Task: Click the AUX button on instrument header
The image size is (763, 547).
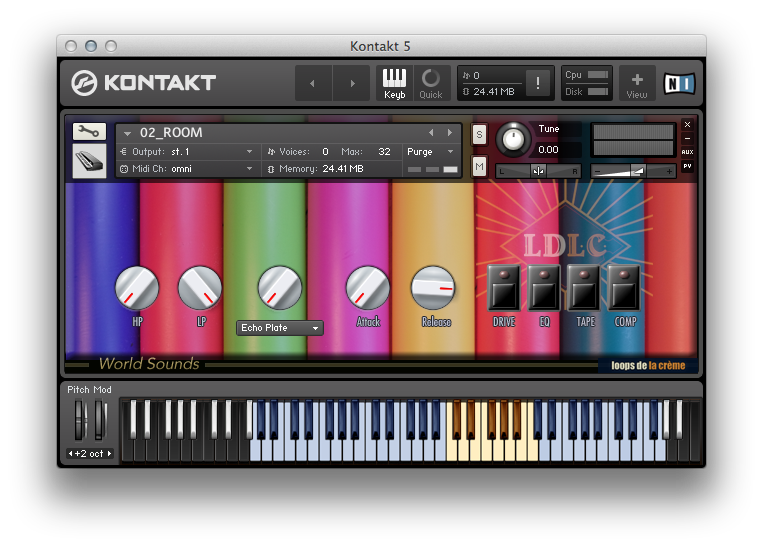Action: pyautogui.click(x=688, y=152)
